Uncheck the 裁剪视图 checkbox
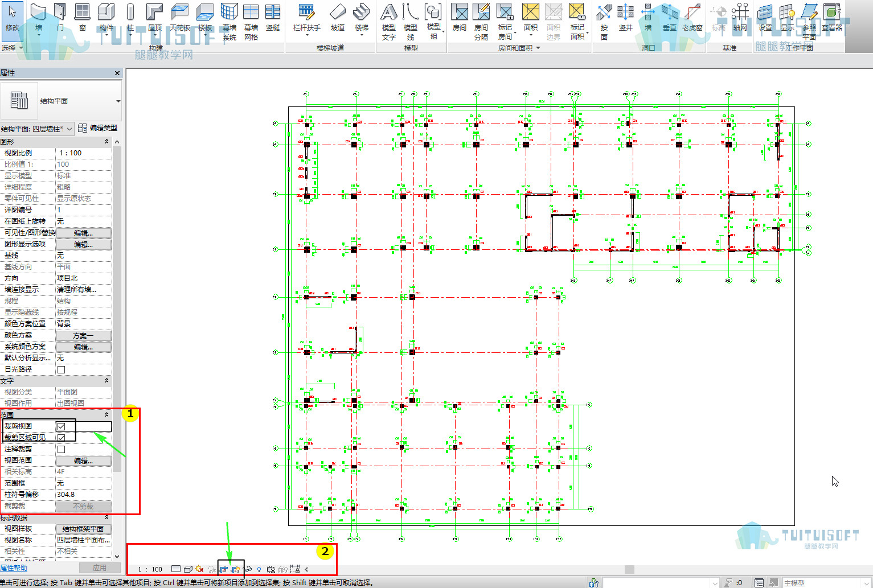This screenshot has height=588, width=873. pyautogui.click(x=61, y=426)
